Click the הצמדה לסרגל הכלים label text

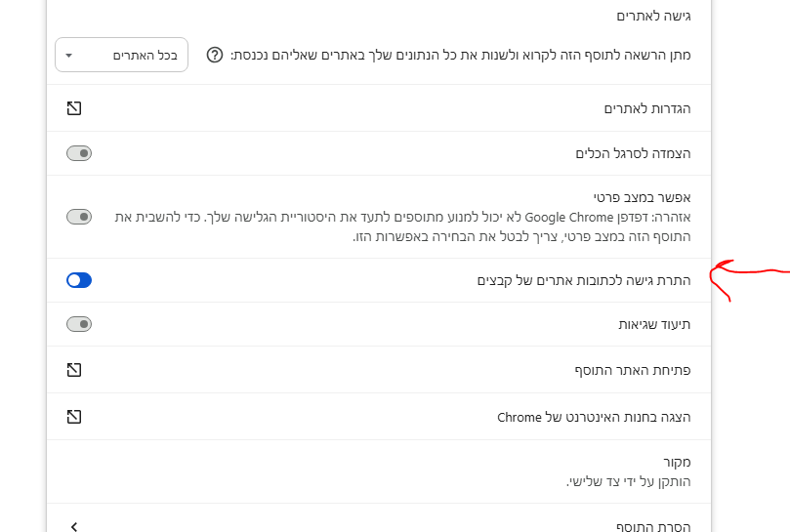pos(633,154)
